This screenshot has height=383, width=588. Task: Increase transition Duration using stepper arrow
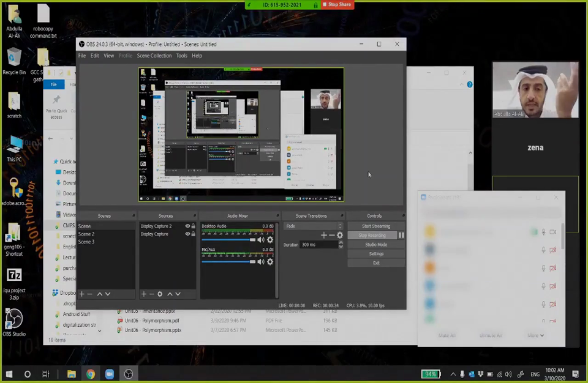(341, 242)
